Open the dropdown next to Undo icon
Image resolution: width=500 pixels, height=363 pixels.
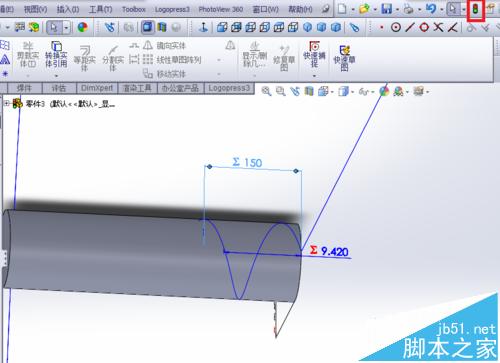pyautogui.click(x=442, y=9)
